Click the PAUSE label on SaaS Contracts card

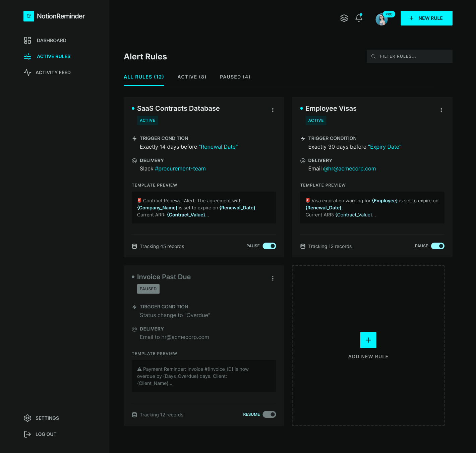pyautogui.click(x=253, y=246)
